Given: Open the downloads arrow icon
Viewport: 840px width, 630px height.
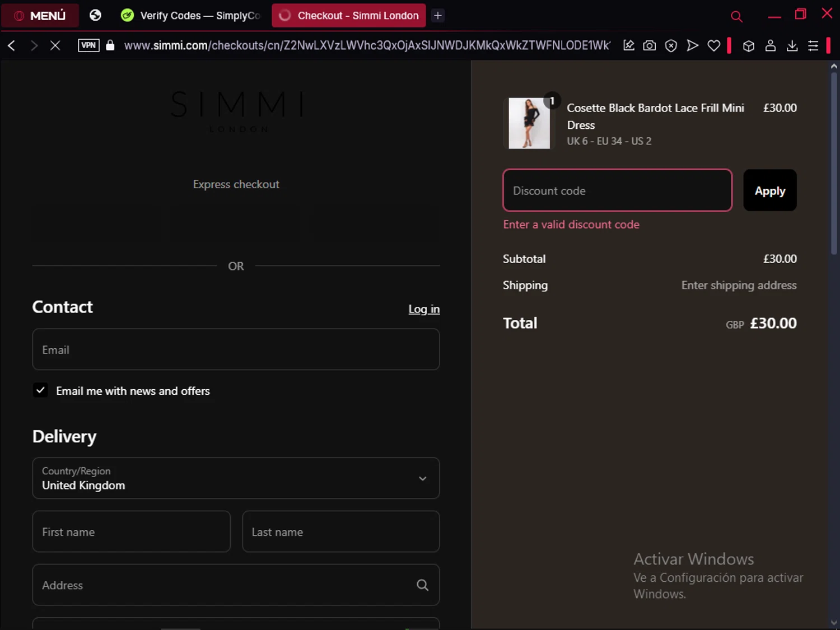Looking at the screenshot, I should [792, 45].
